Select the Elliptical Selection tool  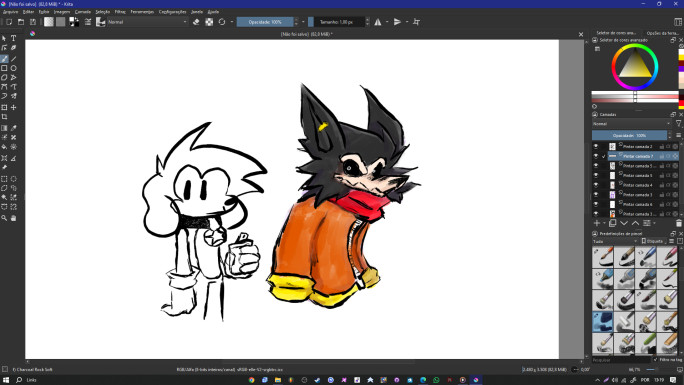click(14, 179)
